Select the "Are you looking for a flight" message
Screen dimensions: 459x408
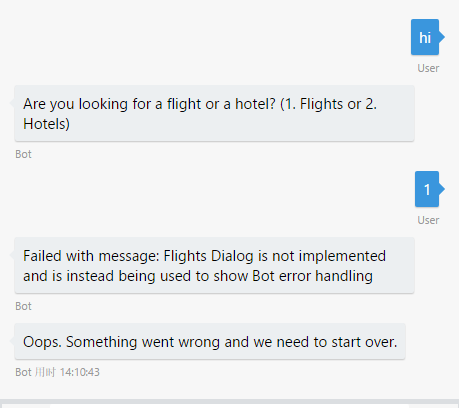pyautogui.click(x=214, y=113)
